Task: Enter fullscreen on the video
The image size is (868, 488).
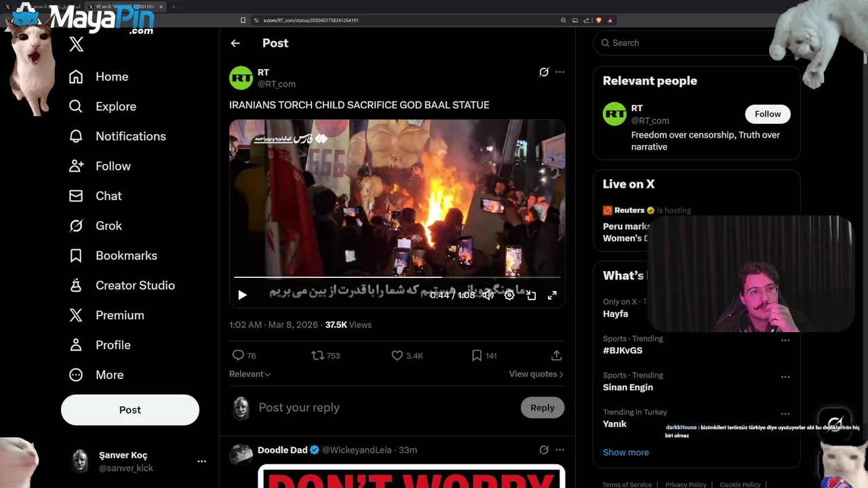Action: pyautogui.click(x=552, y=295)
